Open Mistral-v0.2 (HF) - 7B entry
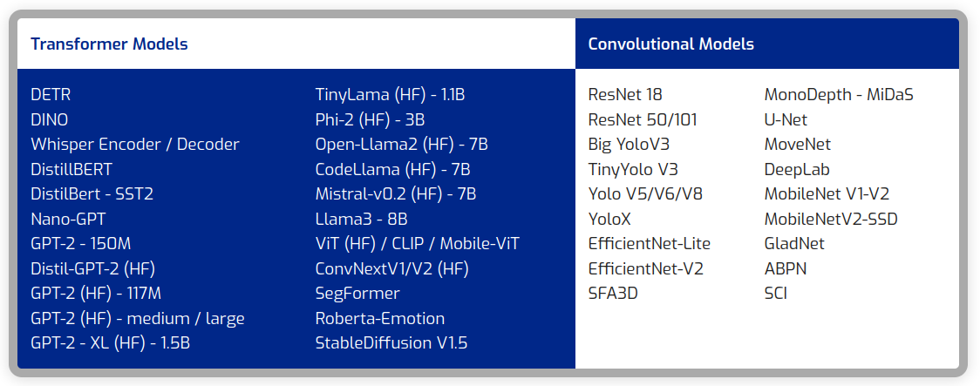Screen dimensions: 980x386 pos(396,194)
